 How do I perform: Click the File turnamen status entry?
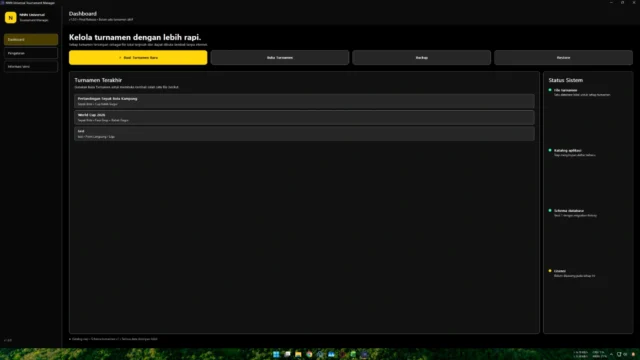tap(580, 92)
